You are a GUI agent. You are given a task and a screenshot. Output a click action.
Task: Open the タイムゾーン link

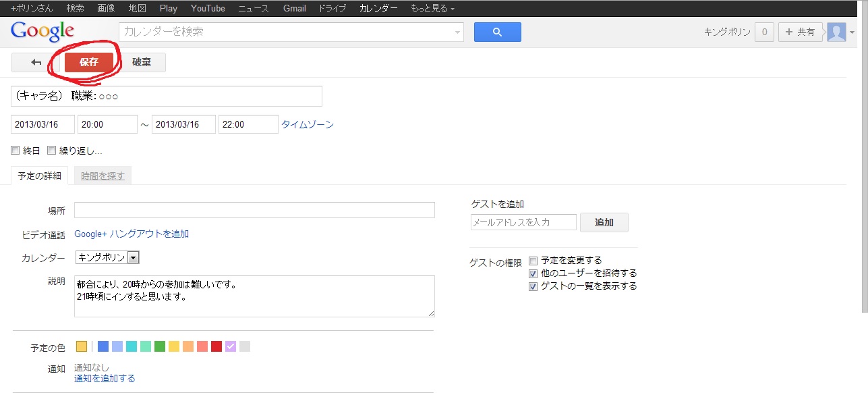pyautogui.click(x=308, y=125)
